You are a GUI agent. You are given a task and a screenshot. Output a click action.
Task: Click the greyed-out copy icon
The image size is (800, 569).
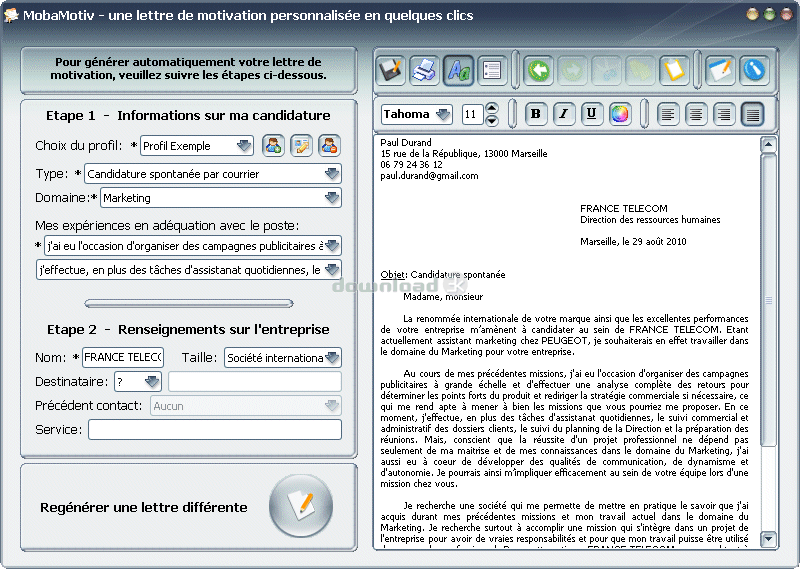[640, 70]
